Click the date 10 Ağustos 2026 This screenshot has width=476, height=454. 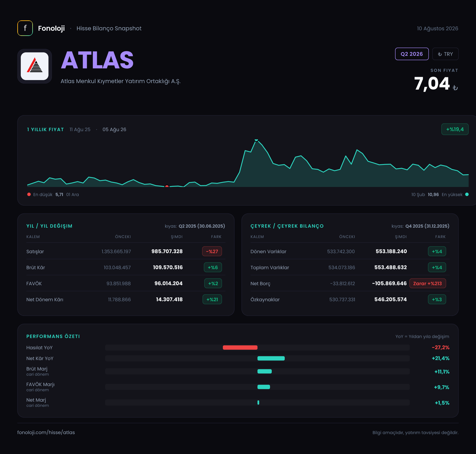[x=437, y=28]
